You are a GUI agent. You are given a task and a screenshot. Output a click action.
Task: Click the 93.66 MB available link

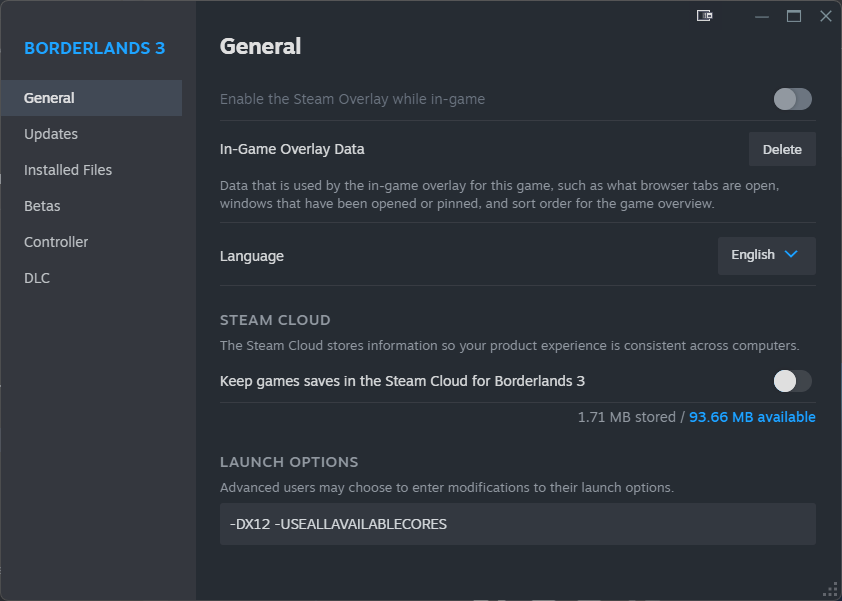click(752, 417)
